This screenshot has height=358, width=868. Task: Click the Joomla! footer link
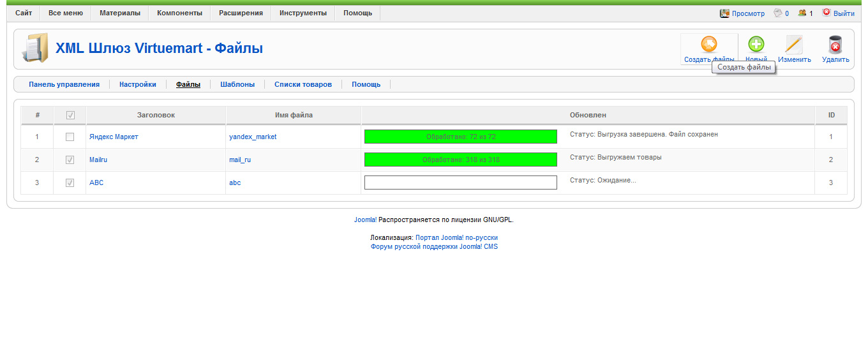366,220
